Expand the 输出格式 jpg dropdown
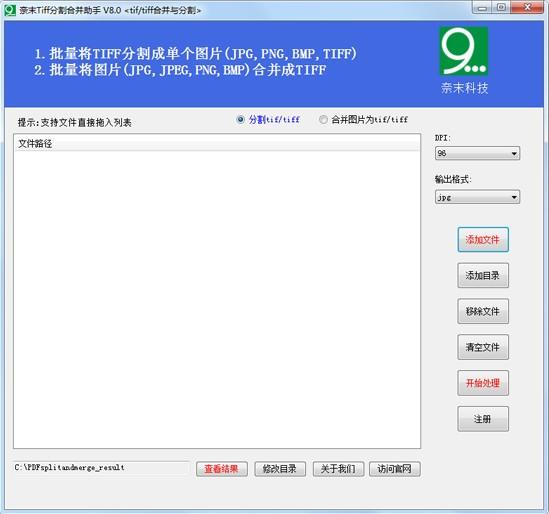 point(477,197)
